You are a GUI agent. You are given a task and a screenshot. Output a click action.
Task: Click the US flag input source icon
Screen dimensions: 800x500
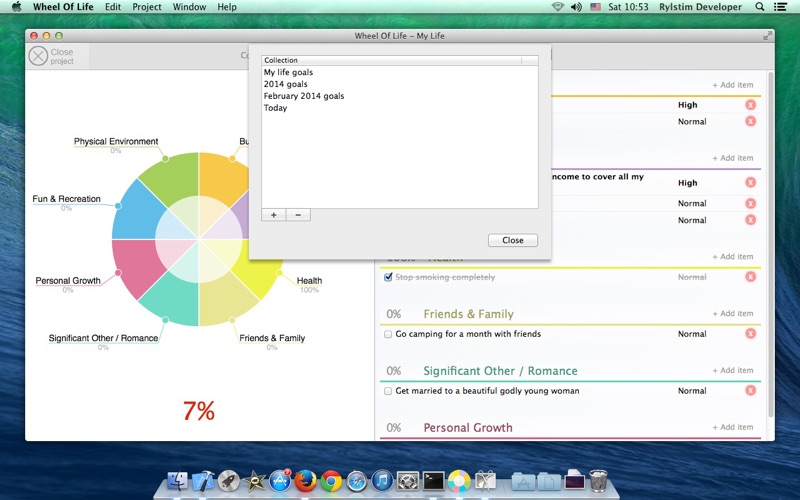(x=595, y=7)
